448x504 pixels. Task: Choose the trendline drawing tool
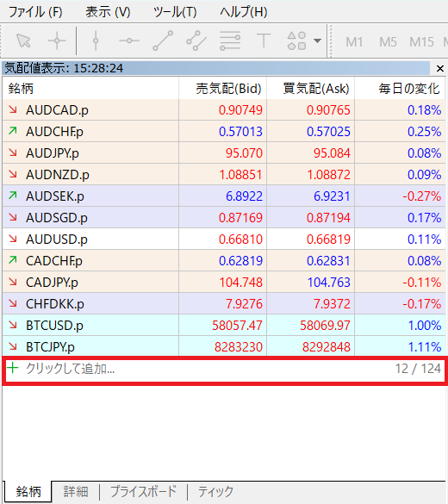tap(163, 40)
